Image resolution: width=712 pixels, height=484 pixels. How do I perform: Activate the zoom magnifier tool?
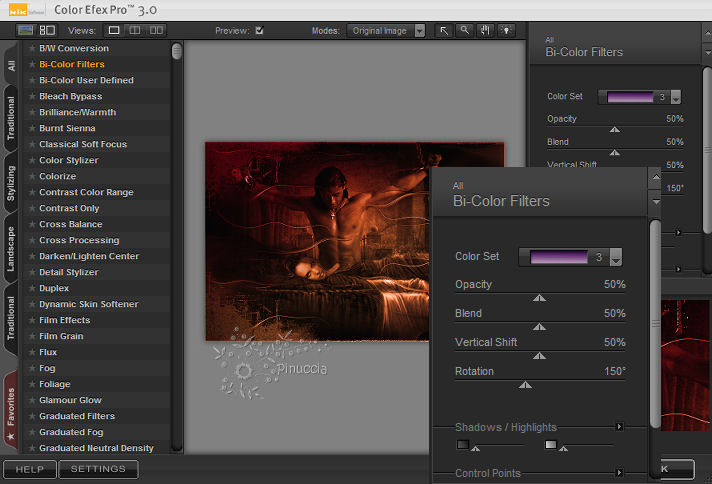(465, 30)
